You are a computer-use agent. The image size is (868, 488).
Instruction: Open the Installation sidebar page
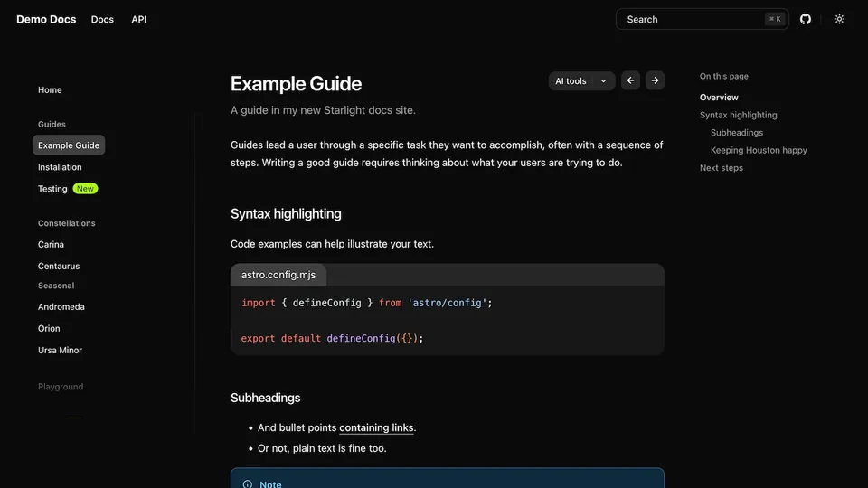click(x=60, y=167)
